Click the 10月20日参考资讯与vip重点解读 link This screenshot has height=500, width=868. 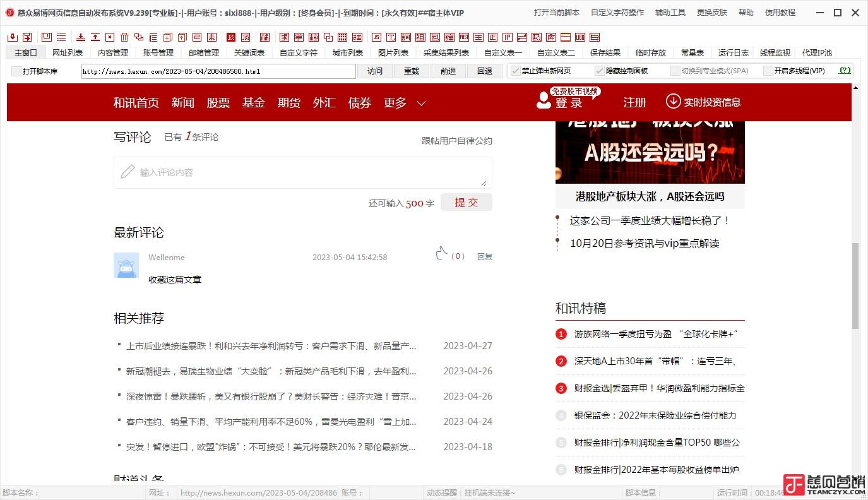(645, 243)
